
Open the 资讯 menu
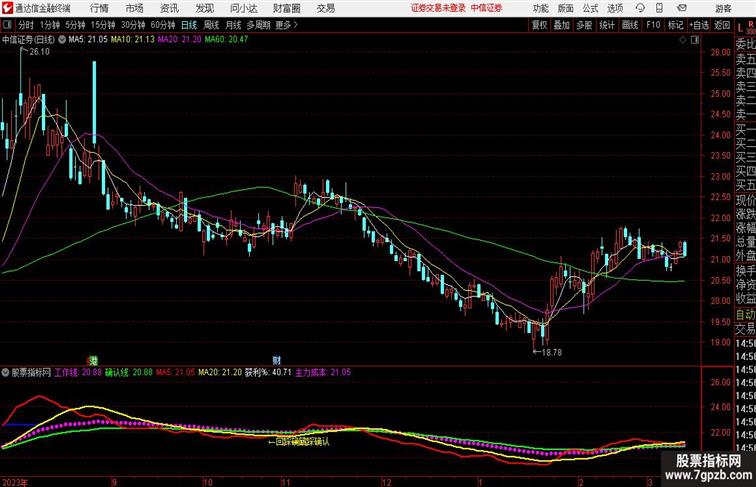point(169,8)
